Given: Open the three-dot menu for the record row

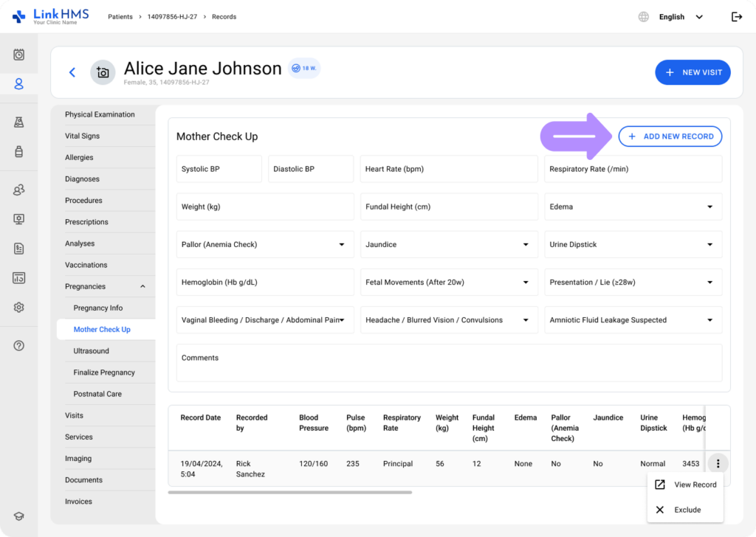Looking at the screenshot, I should 718,464.
